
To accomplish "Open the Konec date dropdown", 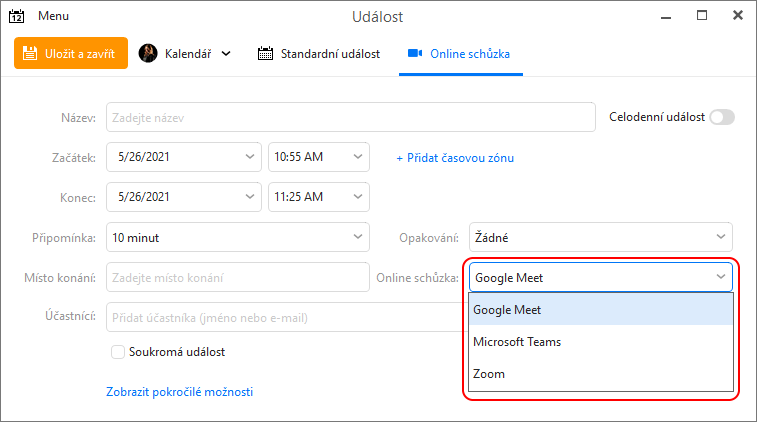I will click(x=184, y=197).
